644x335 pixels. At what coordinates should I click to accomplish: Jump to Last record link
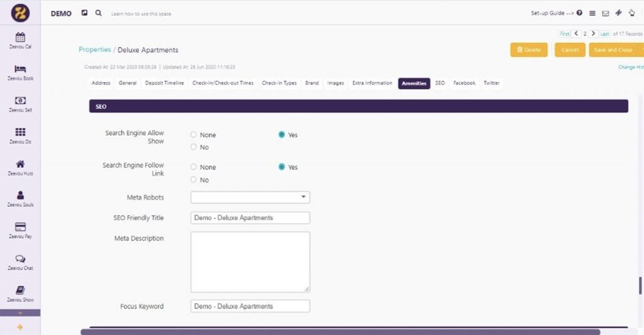click(x=604, y=34)
